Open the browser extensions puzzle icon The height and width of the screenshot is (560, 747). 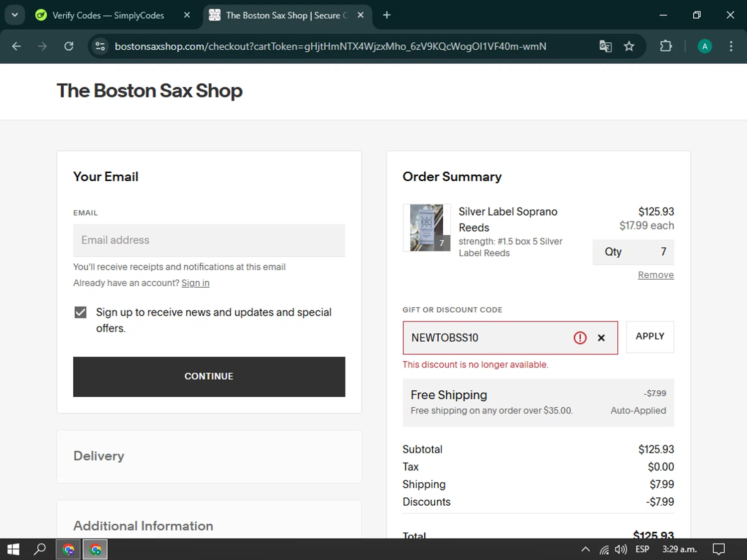click(666, 46)
